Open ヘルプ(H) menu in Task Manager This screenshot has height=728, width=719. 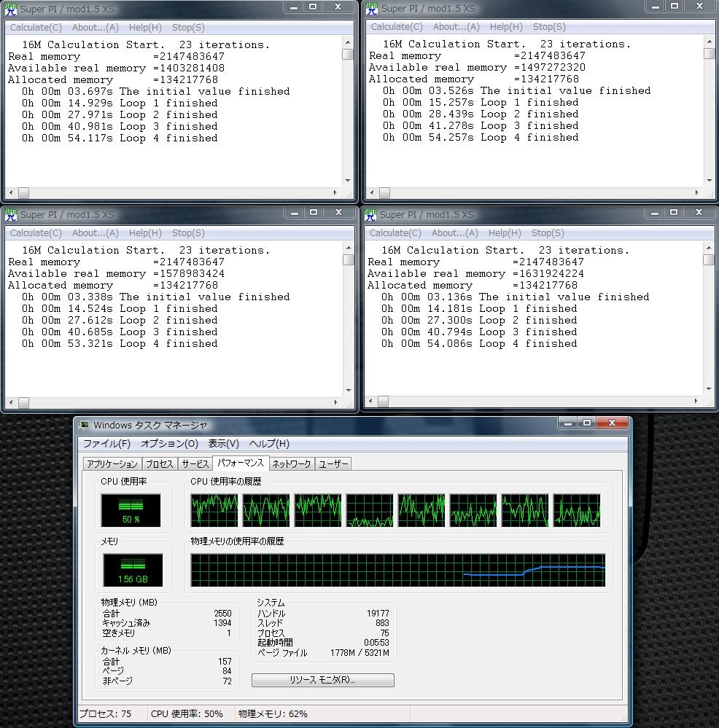pyautogui.click(x=269, y=443)
